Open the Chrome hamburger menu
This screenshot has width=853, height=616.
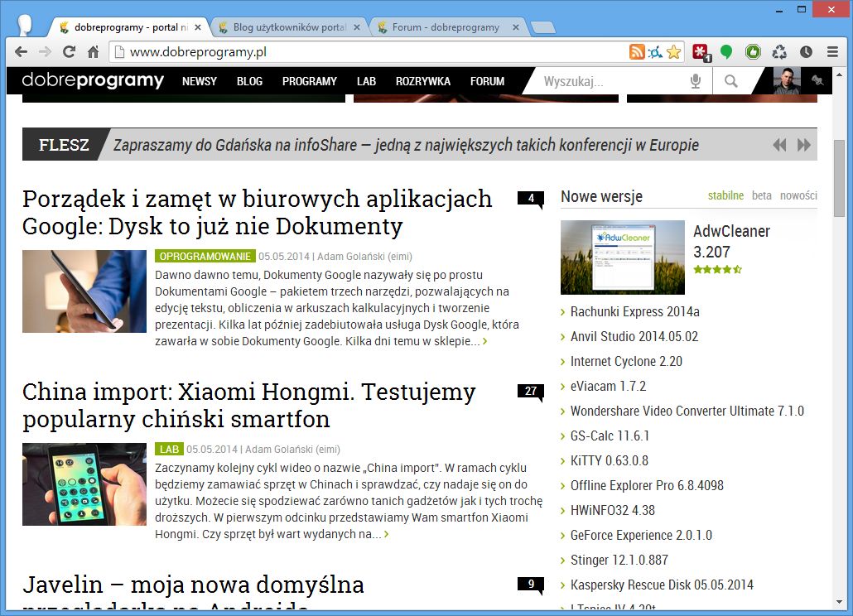[x=831, y=51]
